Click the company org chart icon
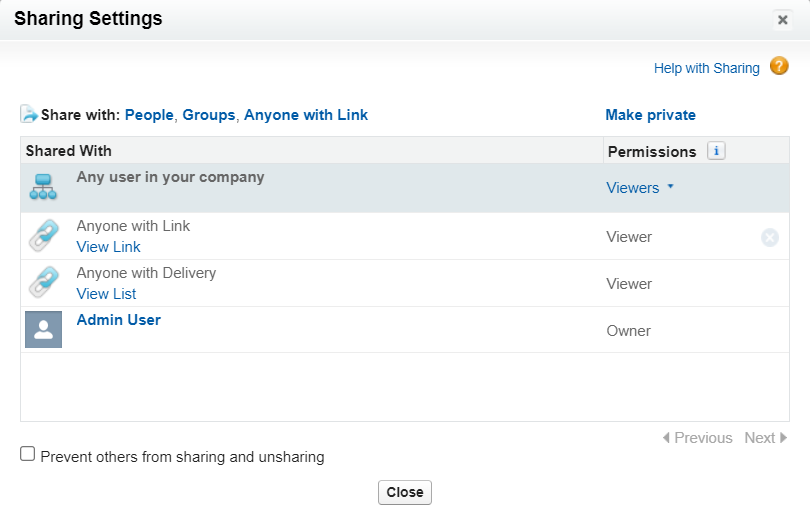 [x=43, y=187]
